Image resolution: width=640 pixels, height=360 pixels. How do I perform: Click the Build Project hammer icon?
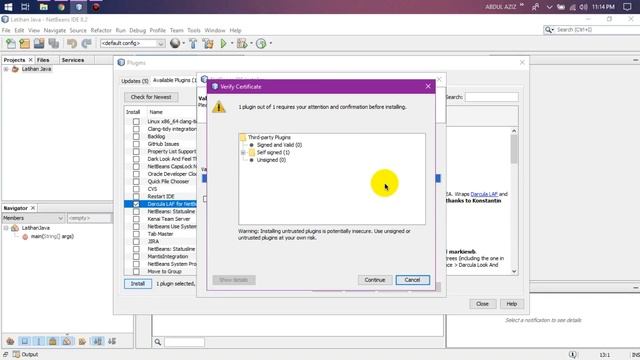[x=193, y=43]
